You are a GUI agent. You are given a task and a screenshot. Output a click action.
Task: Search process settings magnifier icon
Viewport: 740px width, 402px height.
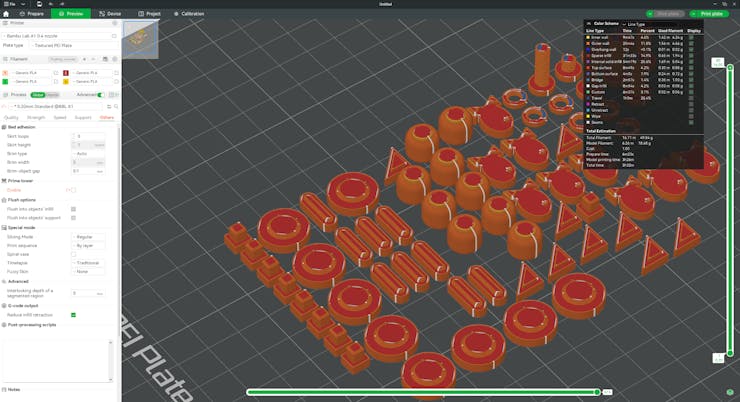[x=116, y=107]
